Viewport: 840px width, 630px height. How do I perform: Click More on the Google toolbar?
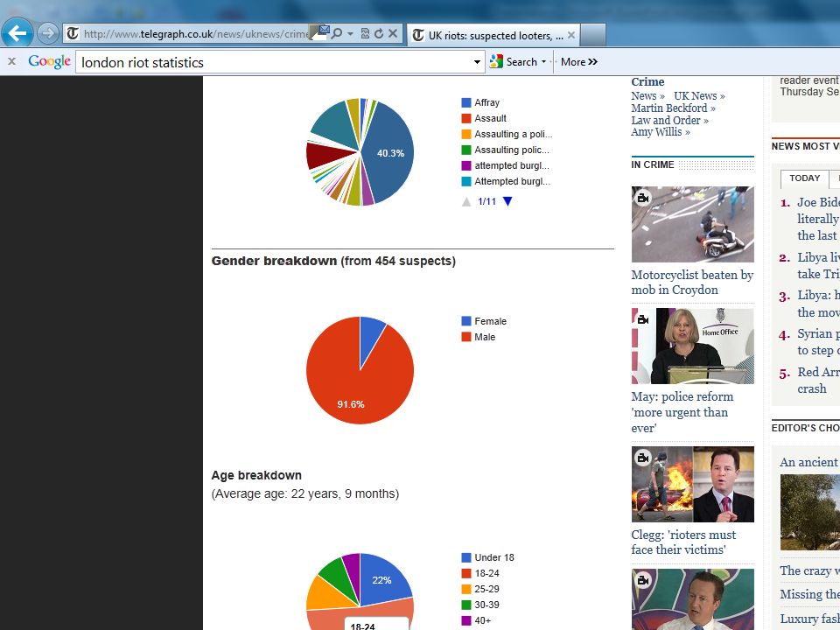pyautogui.click(x=578, y=62)
